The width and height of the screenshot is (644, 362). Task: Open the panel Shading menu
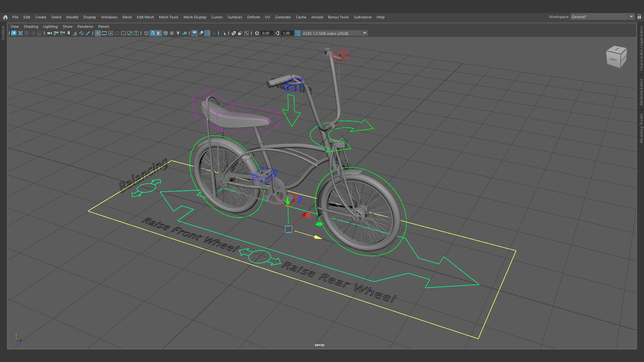click(31, 26)
